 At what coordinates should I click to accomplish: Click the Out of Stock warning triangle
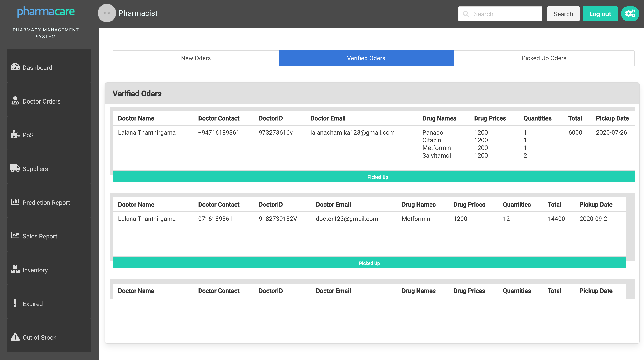(x=15, y=337)
